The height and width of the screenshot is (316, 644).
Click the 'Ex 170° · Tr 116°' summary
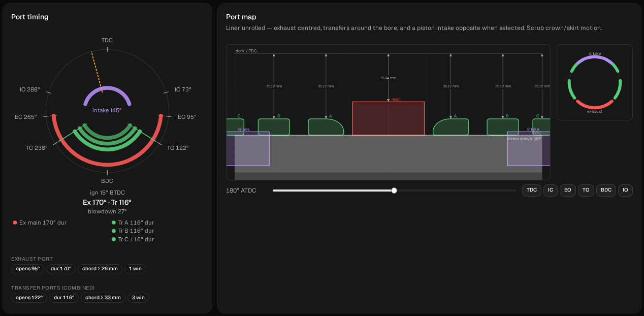pyautogui.click(x=107, y=202)
